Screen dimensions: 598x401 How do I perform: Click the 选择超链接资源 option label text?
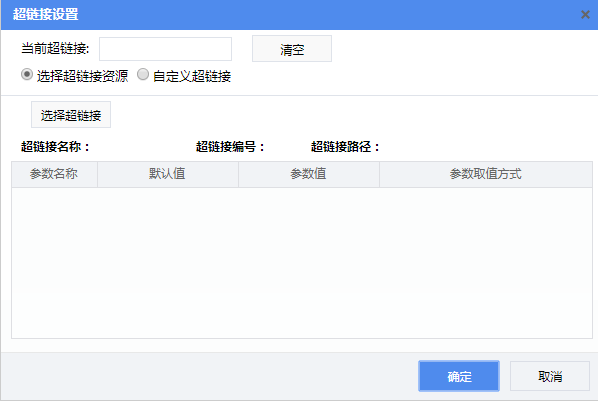click(82, 76)
